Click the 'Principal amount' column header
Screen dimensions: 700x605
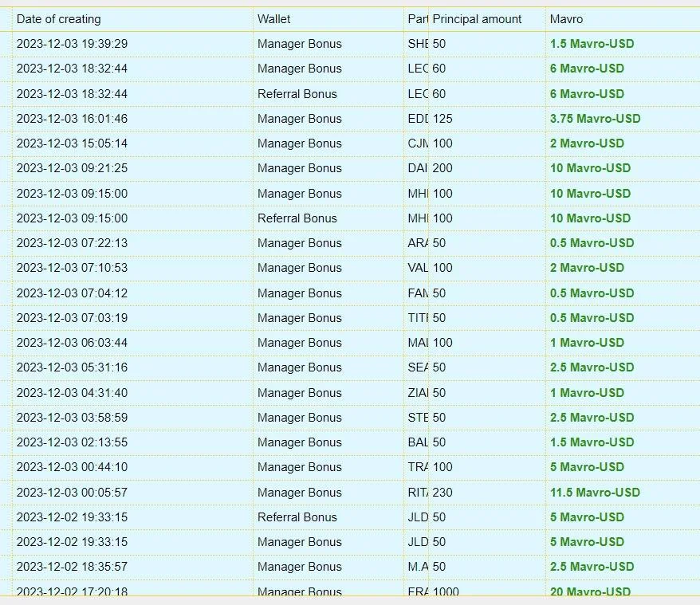477,19
